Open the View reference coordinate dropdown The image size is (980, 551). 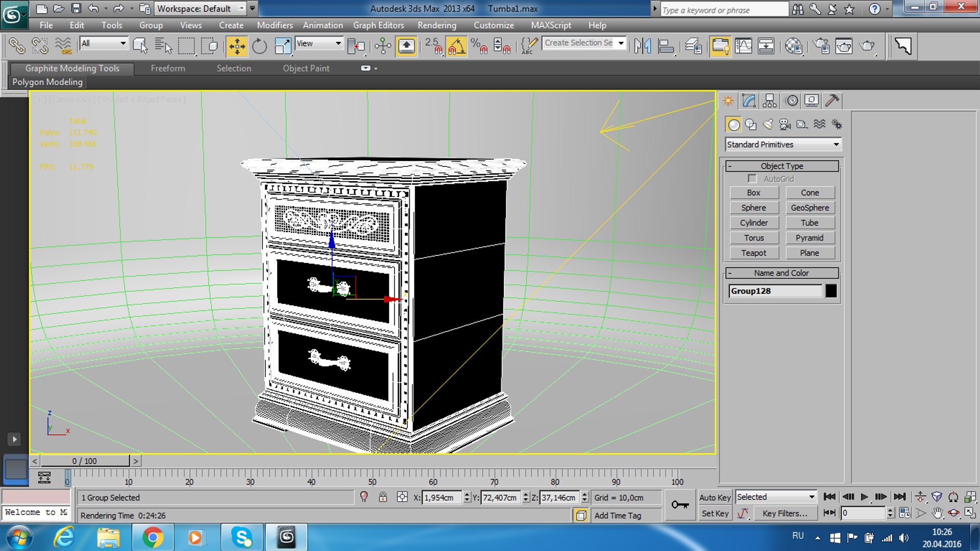click(x=319, y=44)
